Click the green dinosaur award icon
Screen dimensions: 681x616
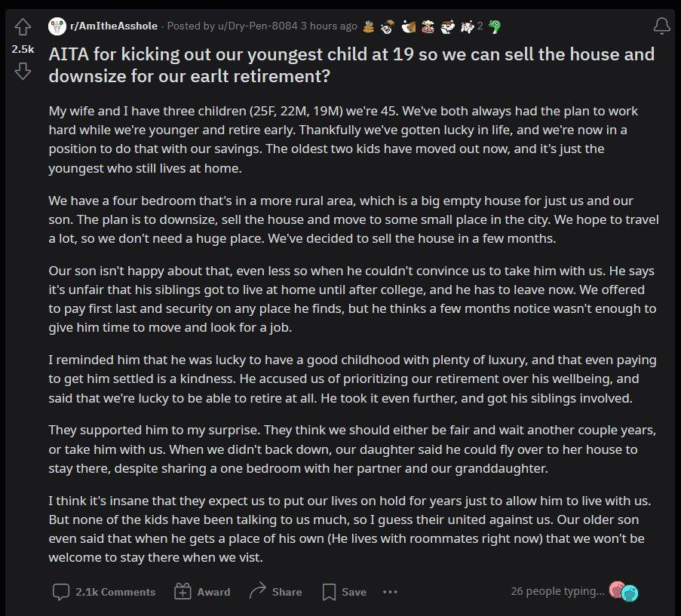point(494,26)
